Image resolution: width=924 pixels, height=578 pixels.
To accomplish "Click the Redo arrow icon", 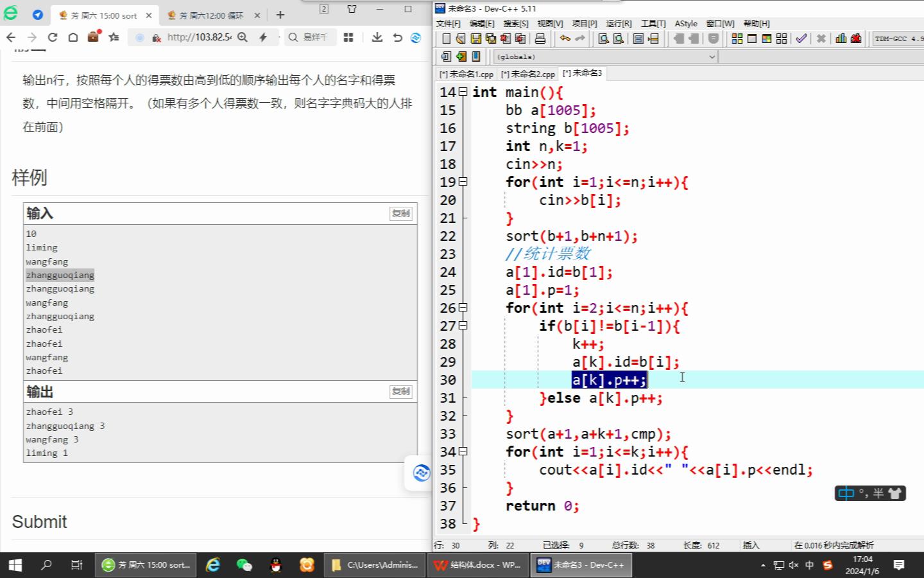I will (579, 39).
